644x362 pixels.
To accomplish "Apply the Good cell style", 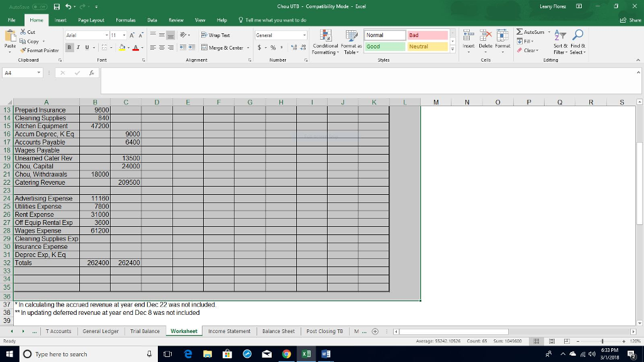I will click(385, 47).
